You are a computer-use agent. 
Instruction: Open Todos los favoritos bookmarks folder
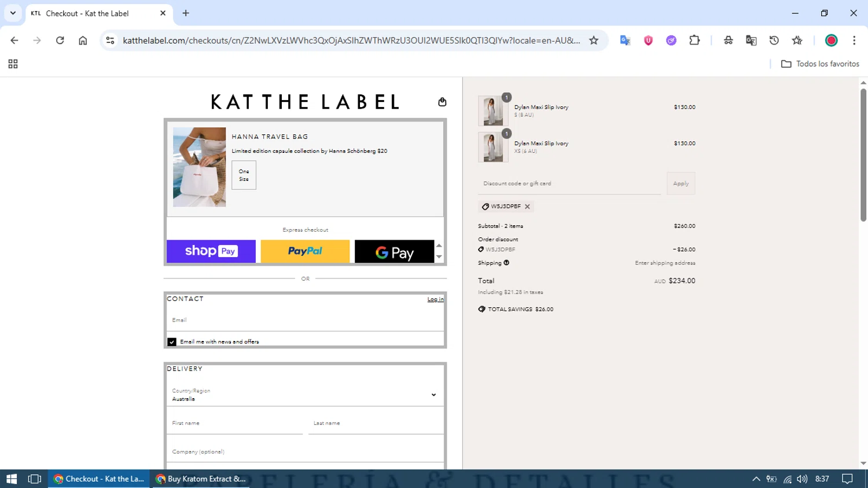click(x=820, y=64)
